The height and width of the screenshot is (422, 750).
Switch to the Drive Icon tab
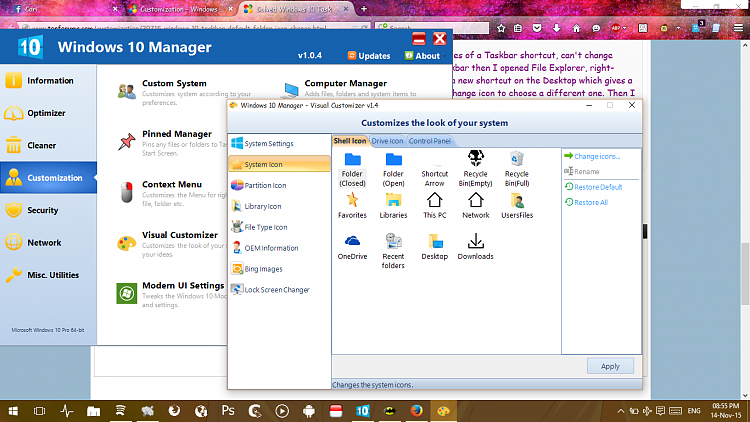pos(387,141)
